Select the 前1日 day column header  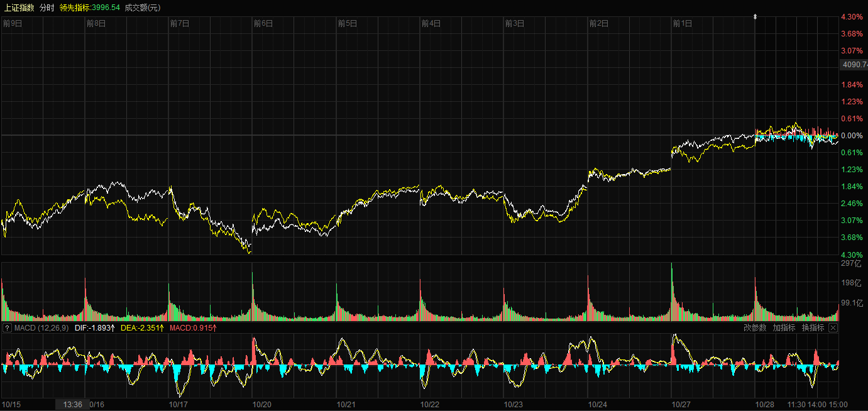pyautogui.click(x=682, y=24)
